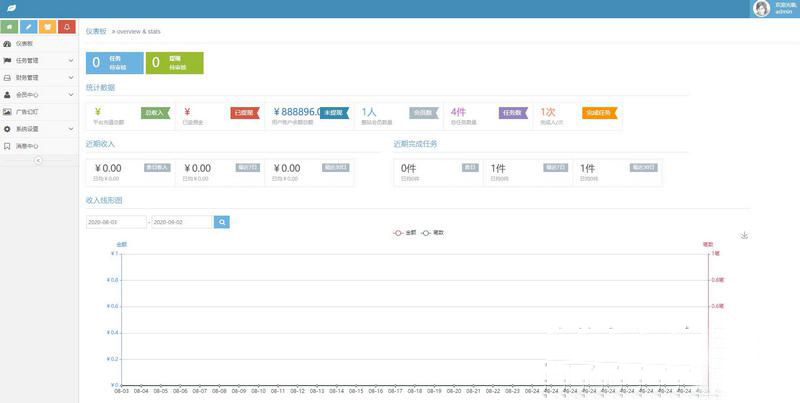Click the blue pencil edit shortcut
The image size is (800, 403).
(29, 27)
